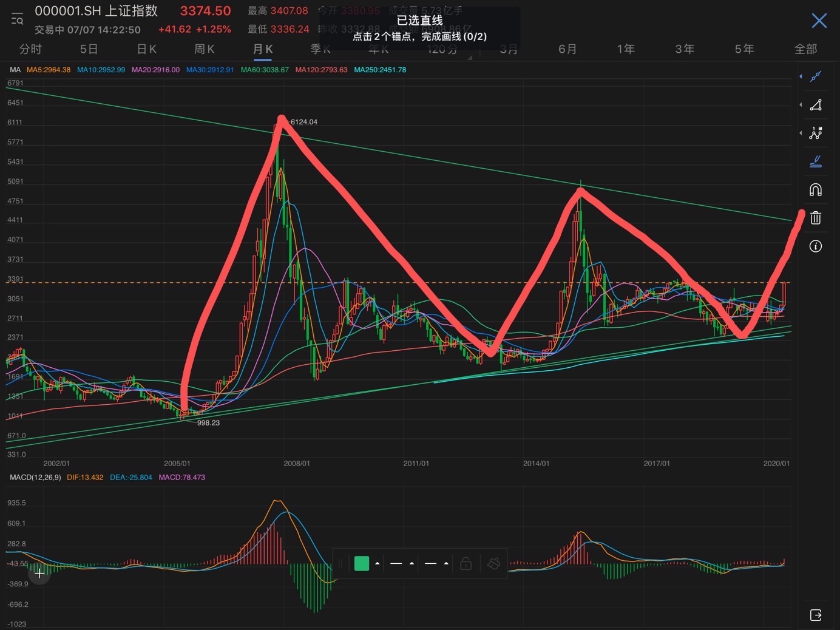
Task: Click the current price 3374.50
Action: [205, 11]
